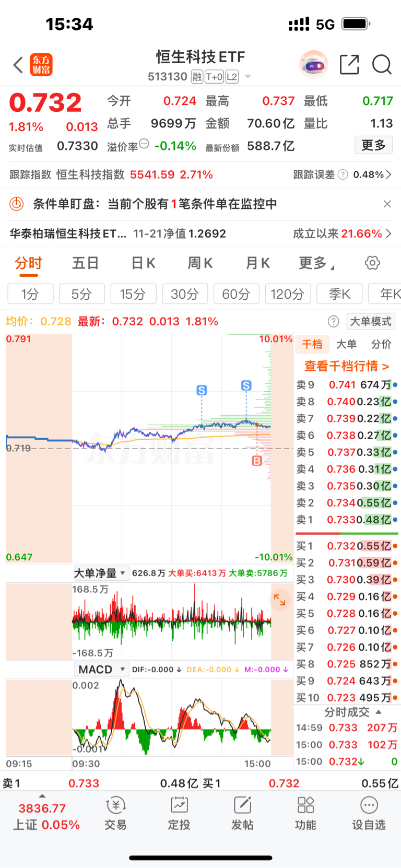401x868 pixels.
Task: Toggle 大单模式
Action: (x=370, y=321)
